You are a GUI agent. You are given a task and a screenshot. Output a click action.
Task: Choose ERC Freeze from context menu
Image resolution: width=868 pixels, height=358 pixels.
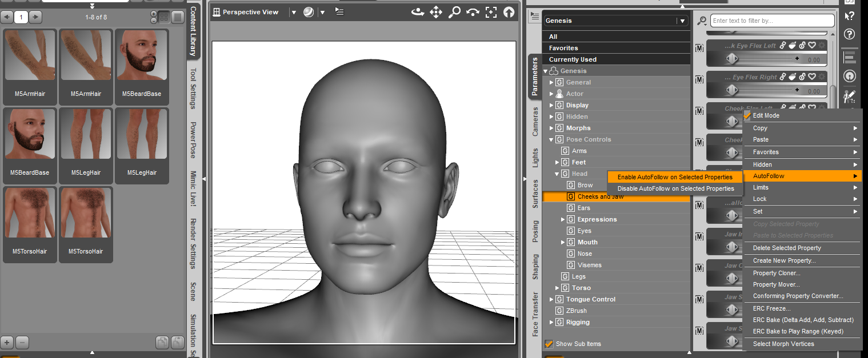(771, 308)
